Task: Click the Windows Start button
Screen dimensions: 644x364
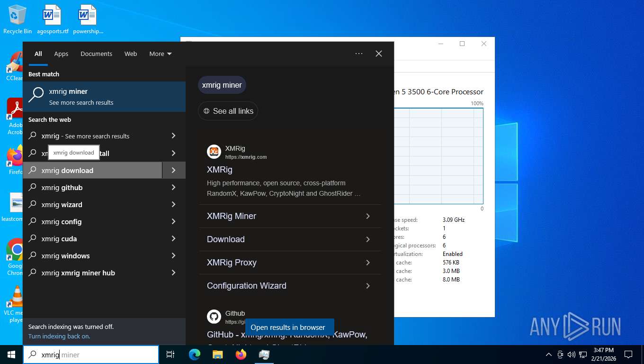Action: pos(11,355)
